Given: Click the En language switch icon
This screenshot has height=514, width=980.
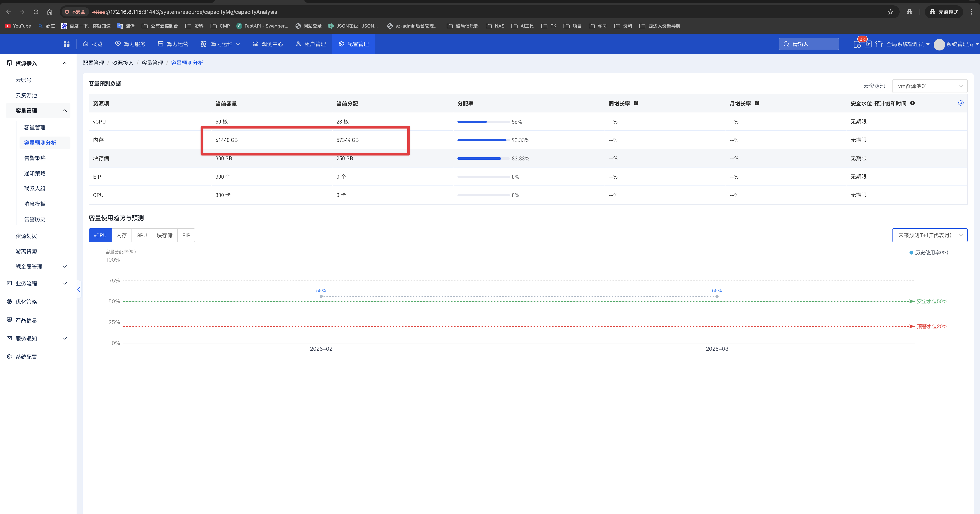Looking at the screenshot, I should (x=868, y=44).
